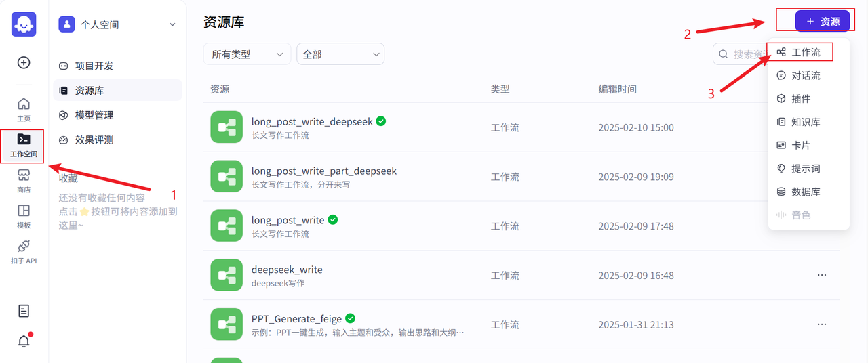Open 项目开发 in the side menu

118,66
